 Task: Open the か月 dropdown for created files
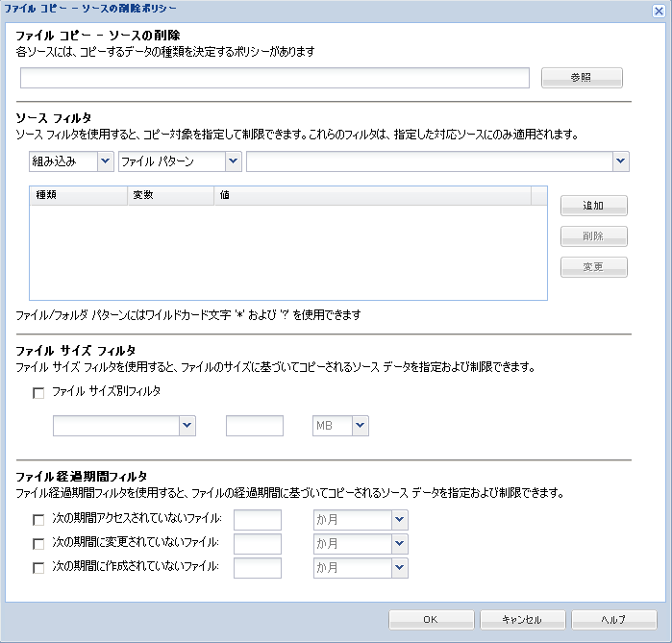point(399,568)
